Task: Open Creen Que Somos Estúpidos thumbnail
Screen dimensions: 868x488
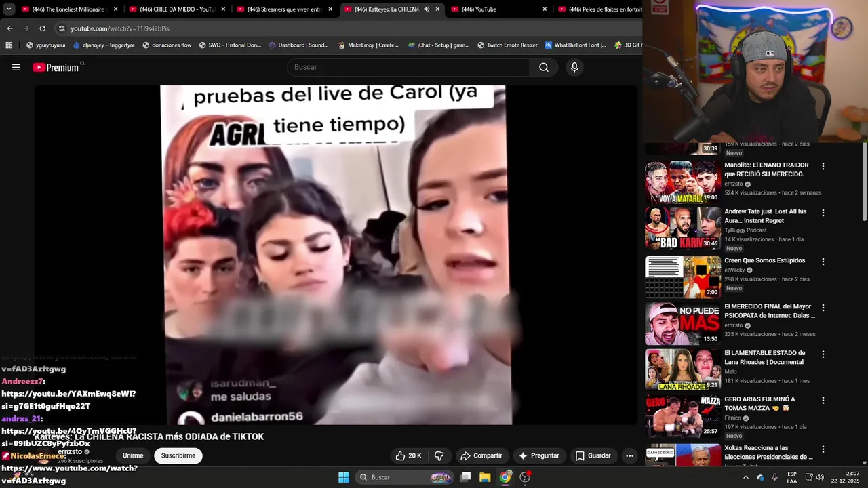Action: tap(683, 277)
